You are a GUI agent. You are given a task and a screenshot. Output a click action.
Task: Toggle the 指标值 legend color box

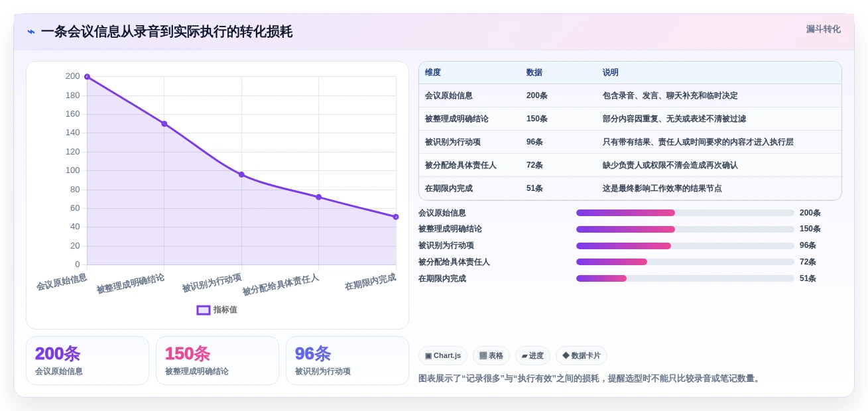click(204, 310)
